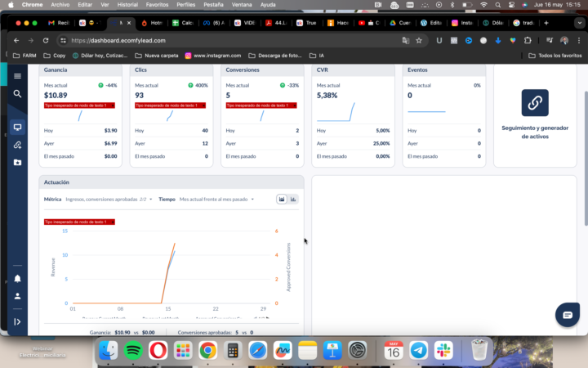Screen dimensions: 588x368
Task: Open Seguimiento y generador de activos
Action: [x=535, y=115]
